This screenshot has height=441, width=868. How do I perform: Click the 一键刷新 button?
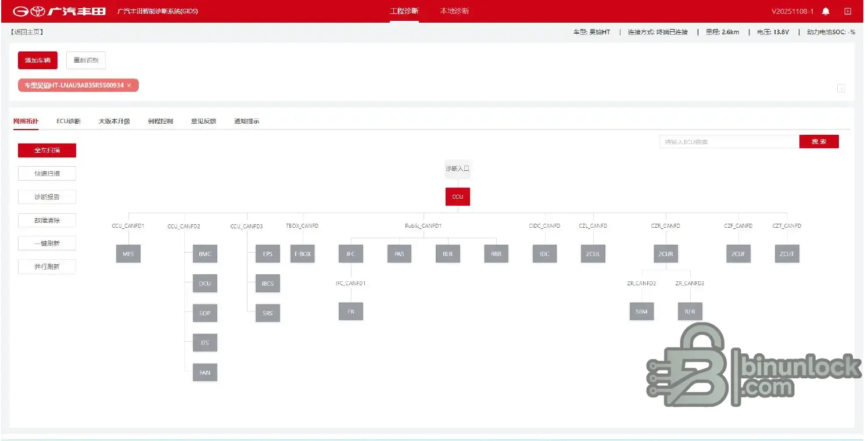pyautogui.click(x=47, y=243)
